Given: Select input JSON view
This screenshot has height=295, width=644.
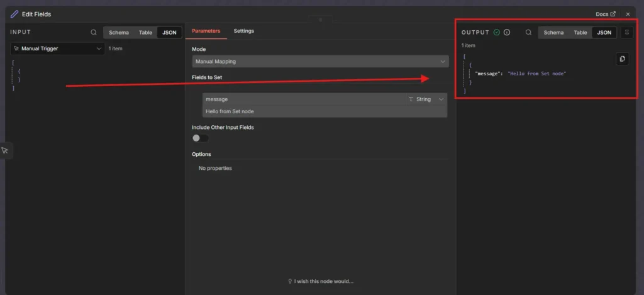Looking at the screenshot, I should [169, 33].
